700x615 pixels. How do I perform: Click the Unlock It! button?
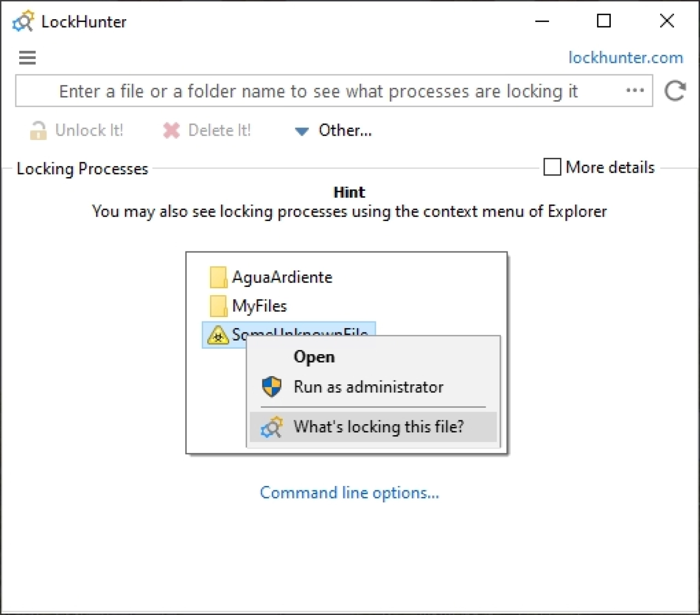pos(77,130)
